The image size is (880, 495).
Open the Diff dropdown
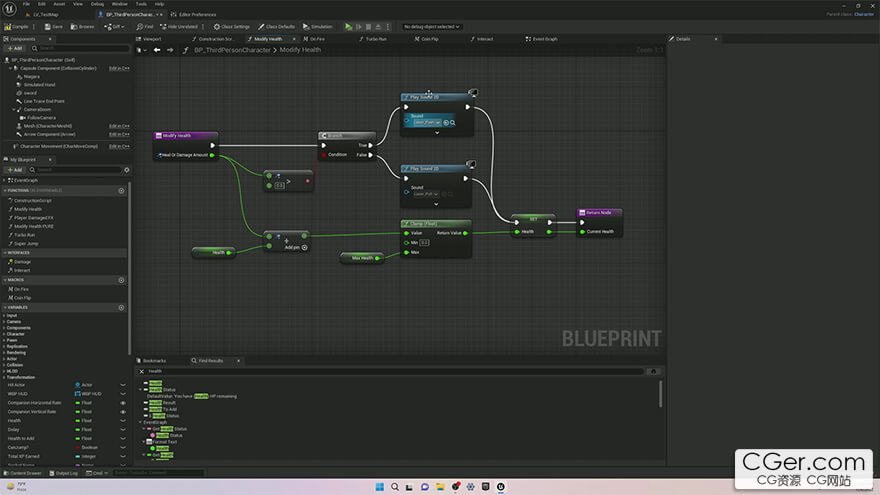point(113,26)
